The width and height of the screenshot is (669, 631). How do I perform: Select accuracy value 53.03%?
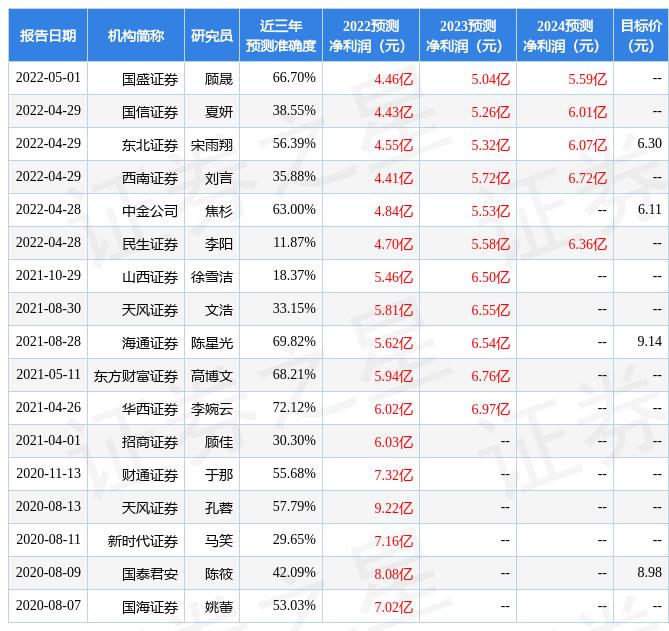click(x=294, y=605)
